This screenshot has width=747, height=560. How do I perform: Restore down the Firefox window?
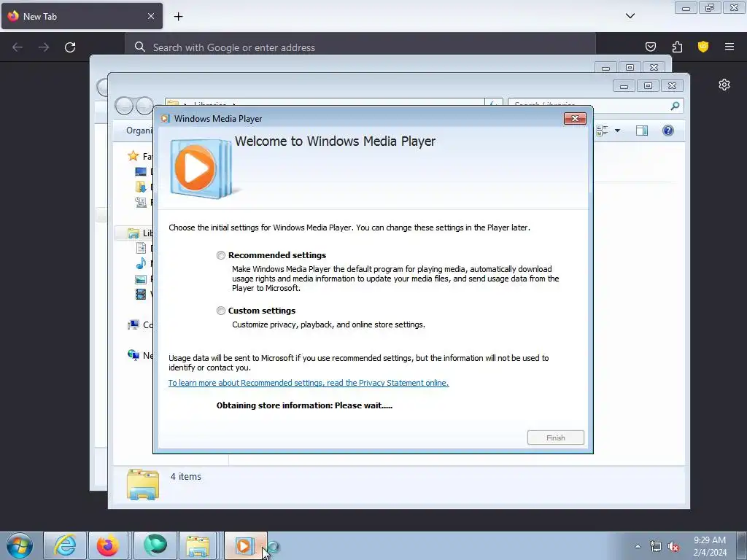tap(710, 8)
